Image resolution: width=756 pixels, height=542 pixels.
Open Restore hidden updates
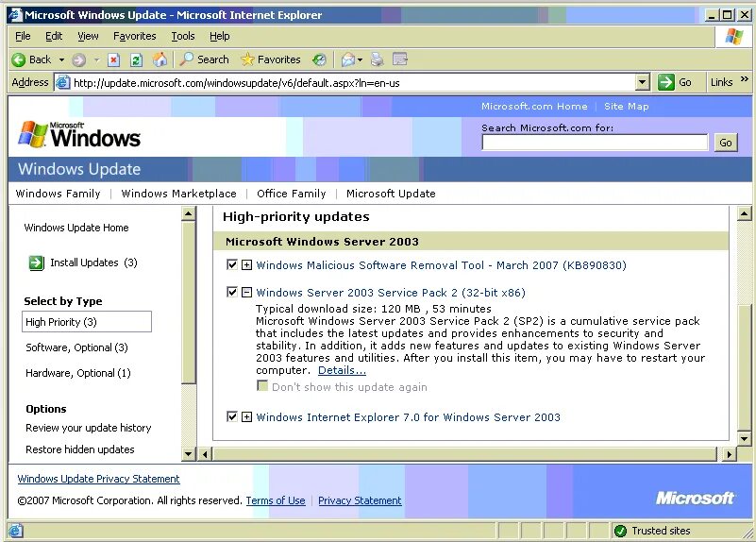pos(80,449)
